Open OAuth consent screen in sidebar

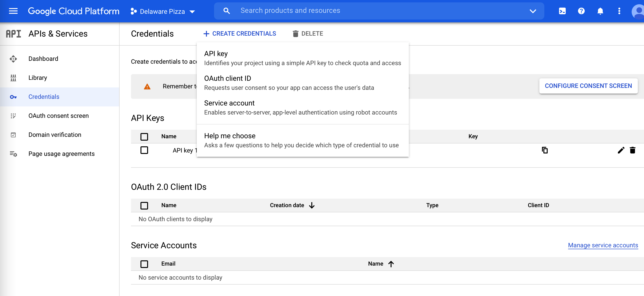[60, 116]
